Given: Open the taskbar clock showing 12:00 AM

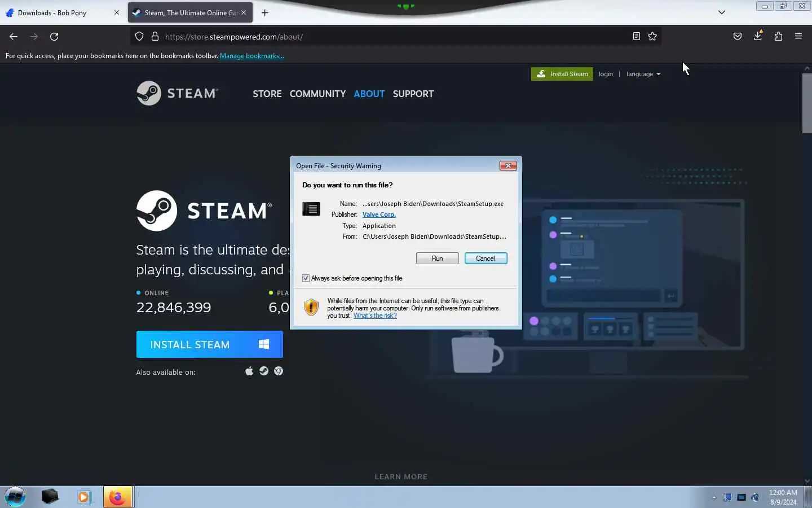Looking at the screenshot, I should pyautogui.click(x=783, y=497).
